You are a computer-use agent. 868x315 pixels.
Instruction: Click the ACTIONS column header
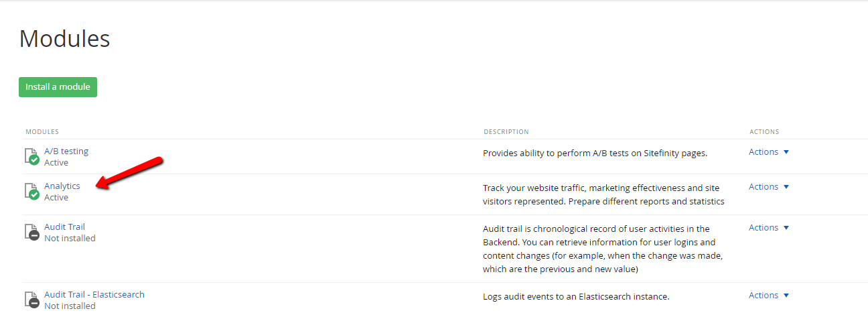764,132
